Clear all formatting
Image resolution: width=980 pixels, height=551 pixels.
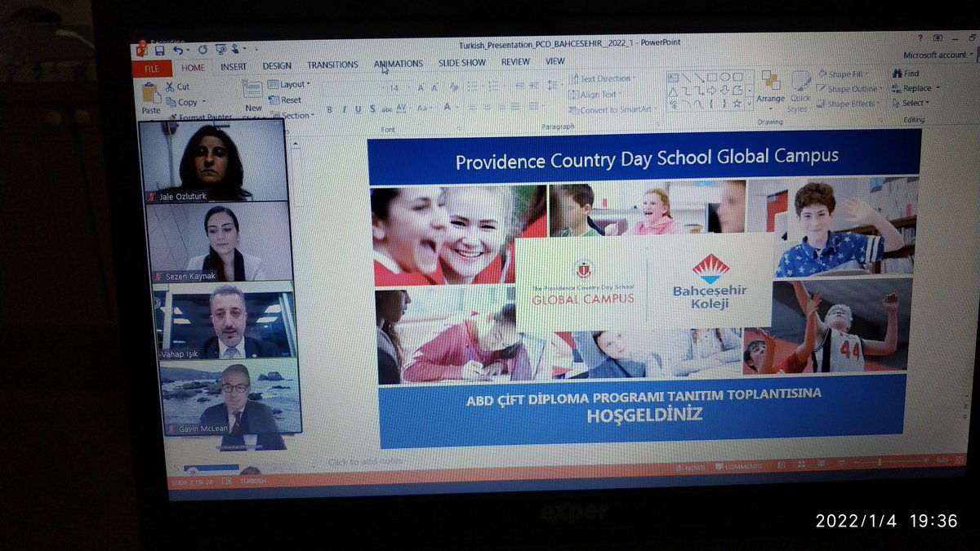coord(456,87)
